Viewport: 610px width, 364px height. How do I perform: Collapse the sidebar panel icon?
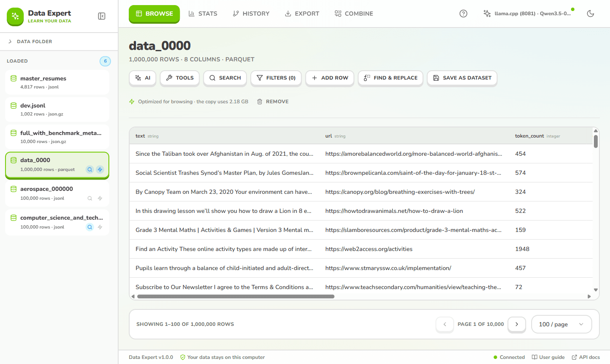(102, 16)
